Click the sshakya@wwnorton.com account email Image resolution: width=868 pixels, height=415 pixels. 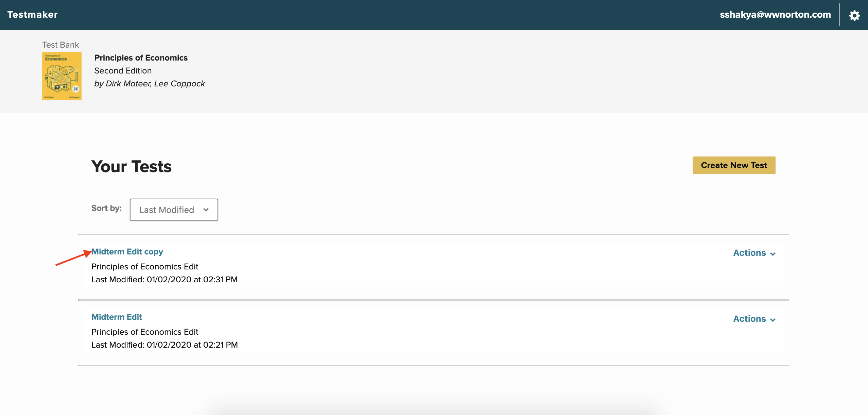pos(775,15)
